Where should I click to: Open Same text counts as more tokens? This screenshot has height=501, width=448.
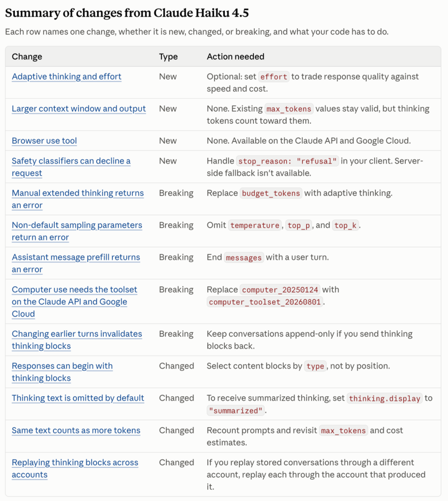[x=76, y=430]
